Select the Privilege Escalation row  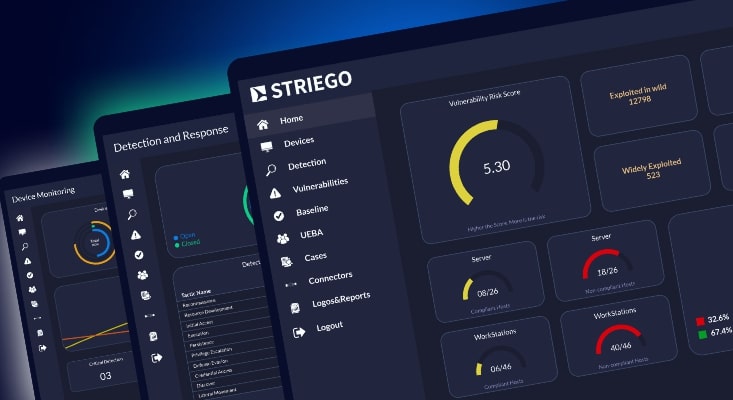(232, 350)
